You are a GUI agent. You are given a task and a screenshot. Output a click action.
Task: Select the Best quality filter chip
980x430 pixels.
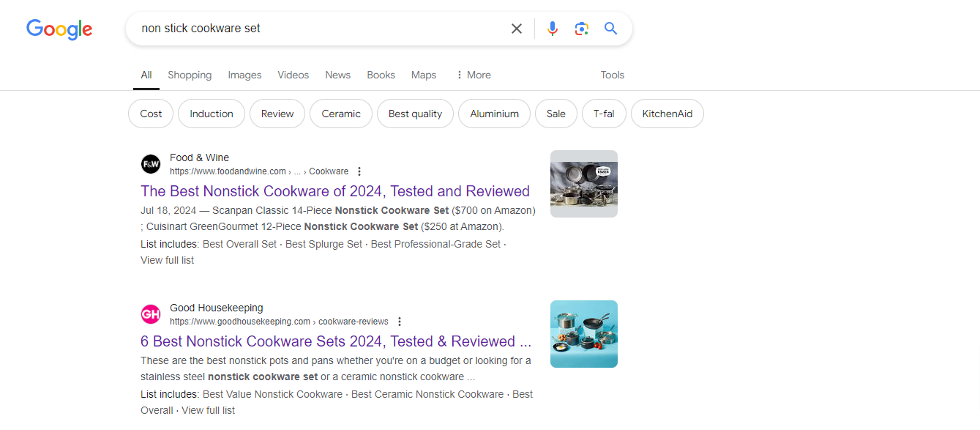click(415, 114)
